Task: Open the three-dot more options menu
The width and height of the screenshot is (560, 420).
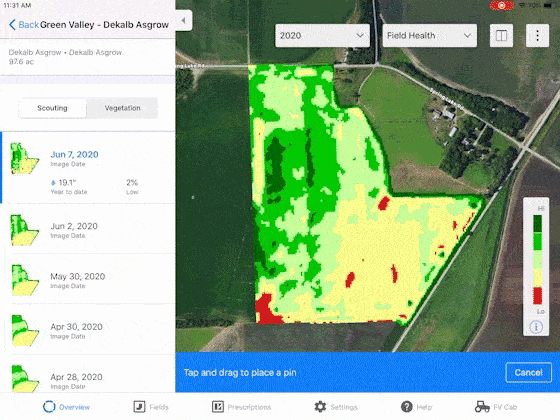Action: 537,35
